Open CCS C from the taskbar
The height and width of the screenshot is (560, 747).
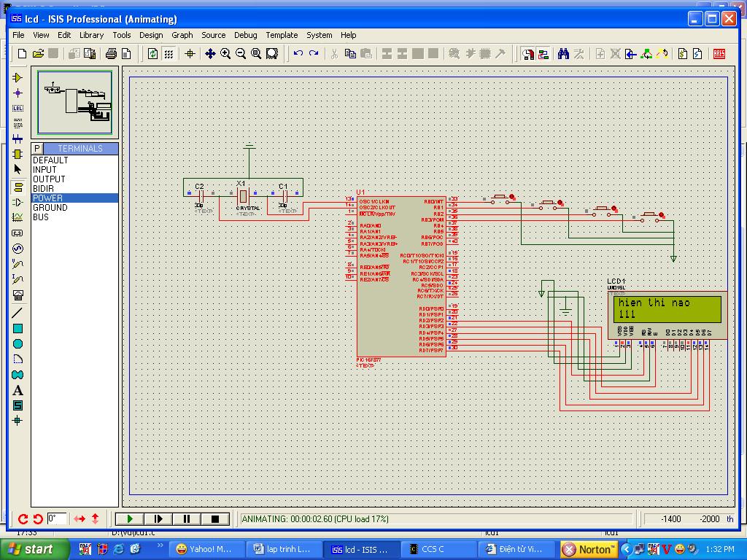coord(434,549)
